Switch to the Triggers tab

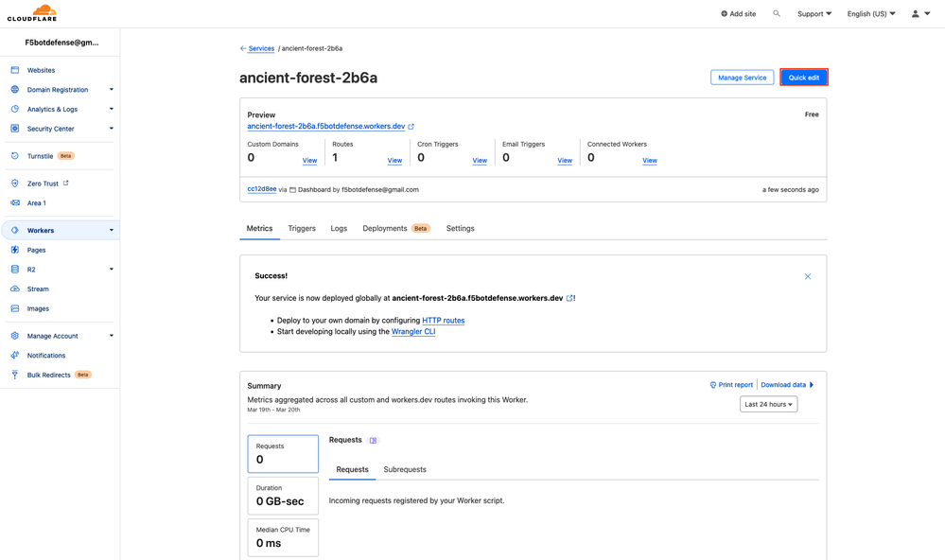pos(302,229)
